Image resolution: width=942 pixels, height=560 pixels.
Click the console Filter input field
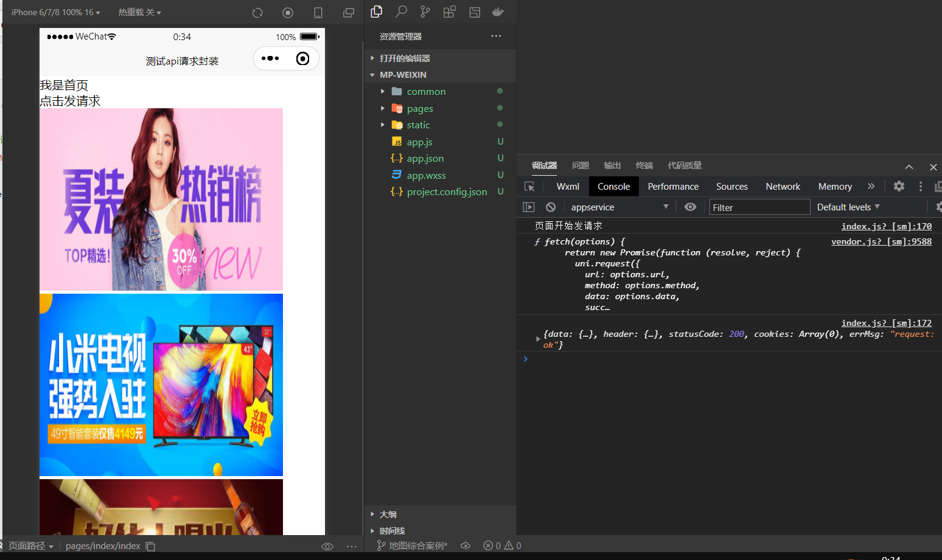[759, 207]
